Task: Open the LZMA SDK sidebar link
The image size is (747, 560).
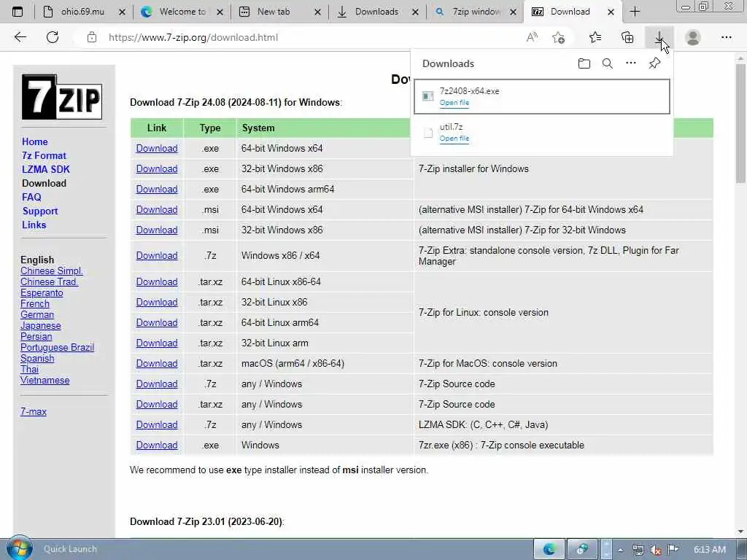Action: (46, 169)
